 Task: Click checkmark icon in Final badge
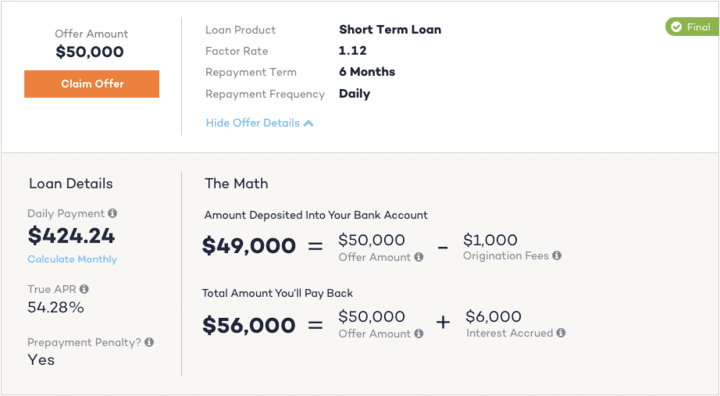coord(676,27)
